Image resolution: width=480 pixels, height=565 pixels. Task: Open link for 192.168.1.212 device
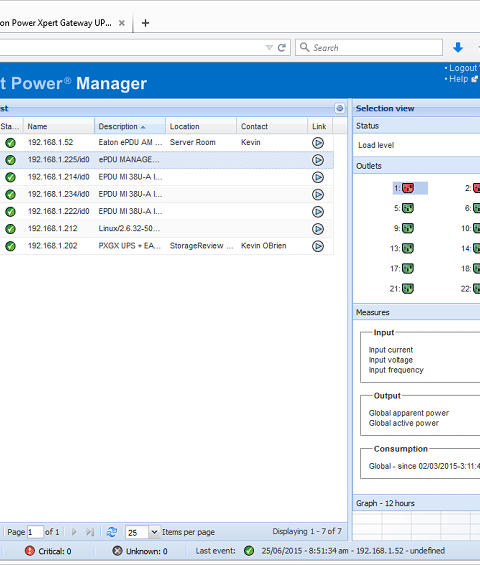(x=317, y=229)
